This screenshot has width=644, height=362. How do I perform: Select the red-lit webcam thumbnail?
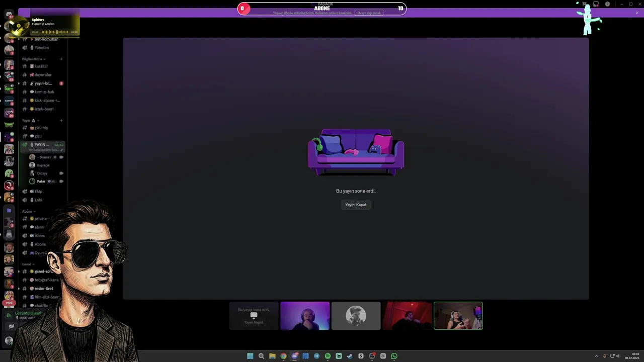point(407,316)
